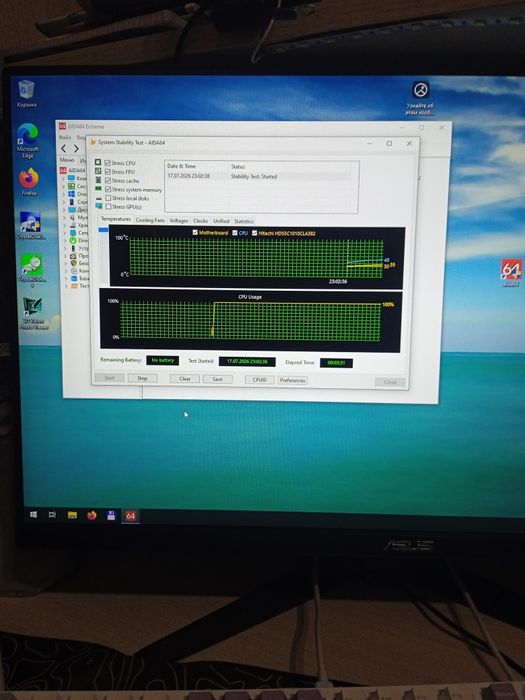
Task: Enable Stress local disks
Action: coord(108,198)
